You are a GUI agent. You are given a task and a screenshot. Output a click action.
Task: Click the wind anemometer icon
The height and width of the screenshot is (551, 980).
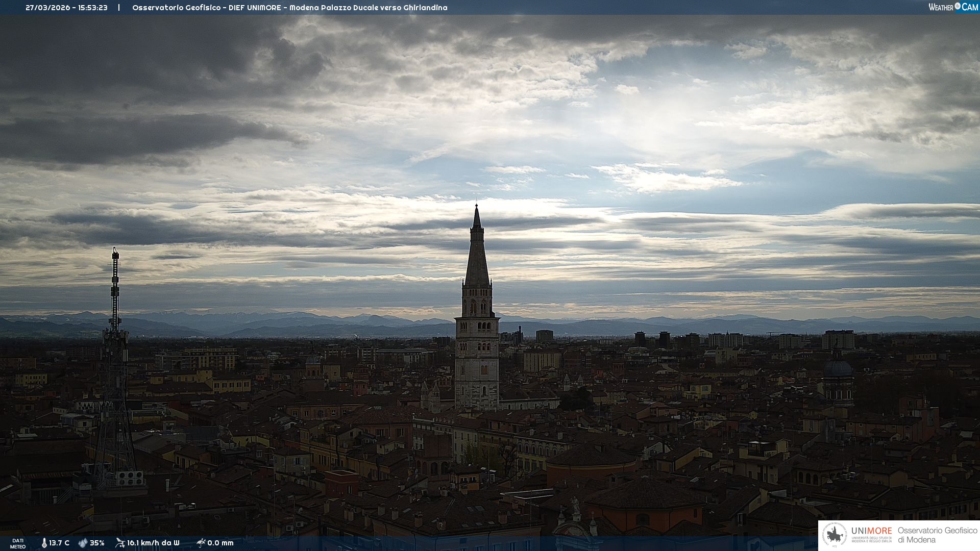tap(120, 543)
